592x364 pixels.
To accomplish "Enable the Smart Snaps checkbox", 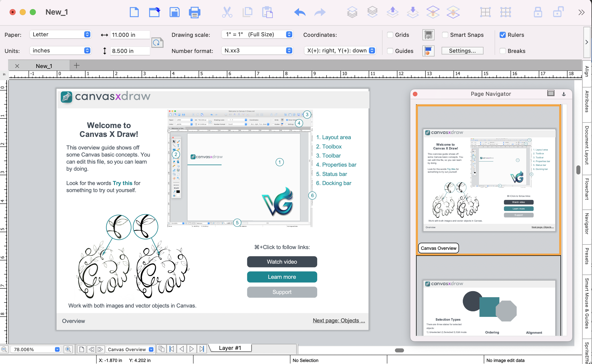I will (445, 35).
